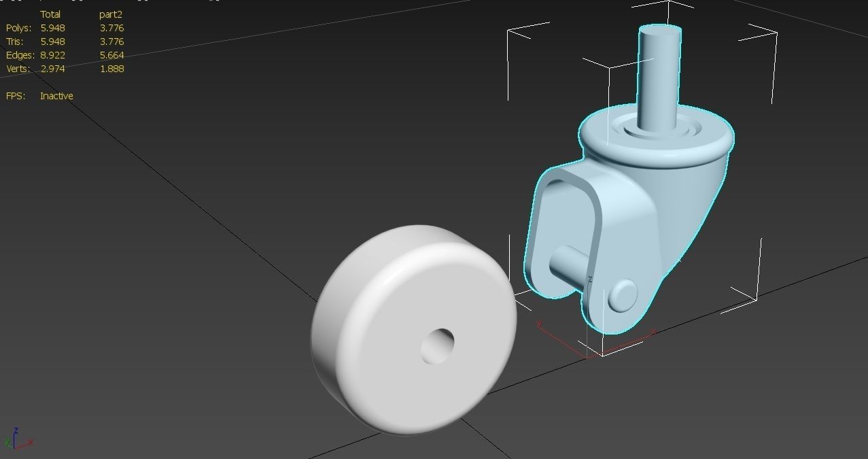Click the center hole of the wheel
Image resolution: width=868 pixels, height=459 pixels.
point(438,345)
